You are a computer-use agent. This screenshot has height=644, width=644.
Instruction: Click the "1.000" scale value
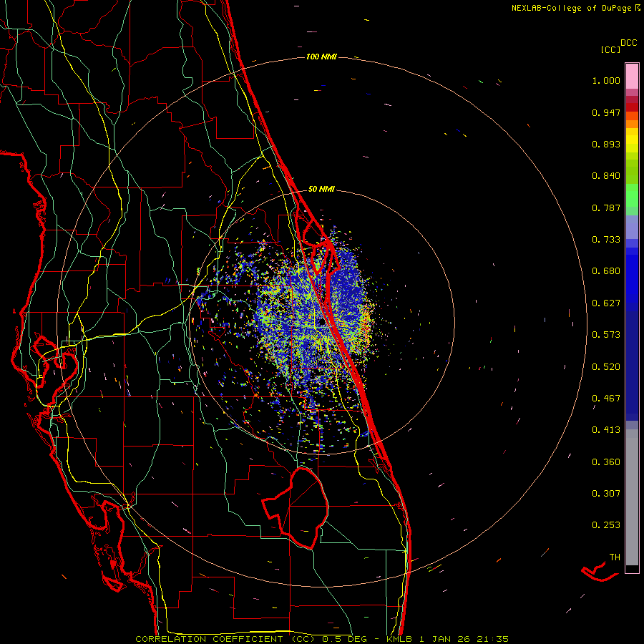coord(606,80)
